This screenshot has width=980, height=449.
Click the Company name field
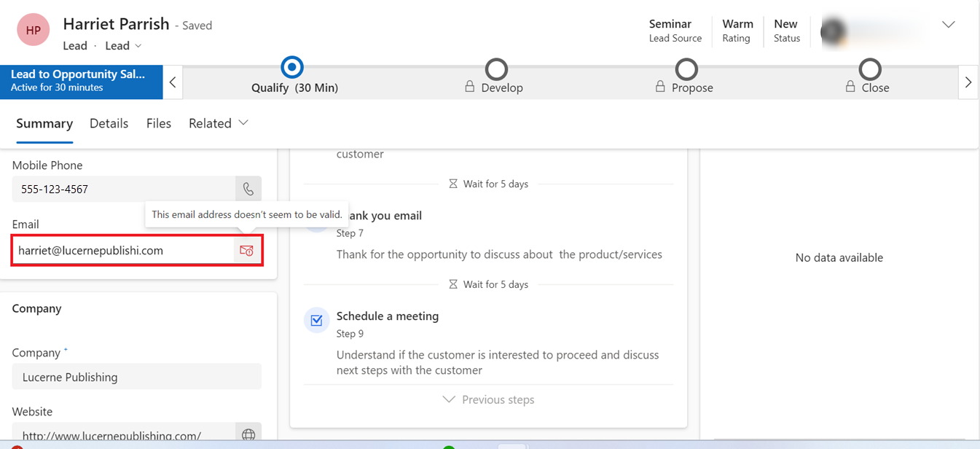tap(137, 377)
